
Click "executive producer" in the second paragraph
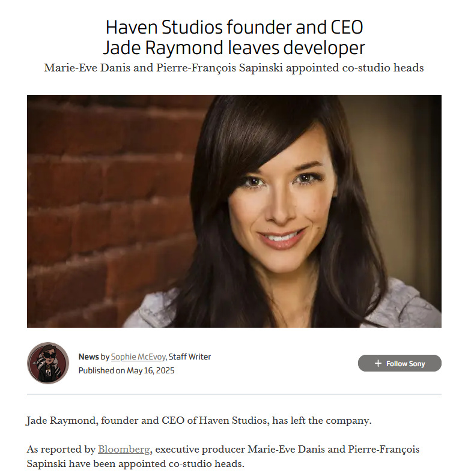click(x=200, y=449)
